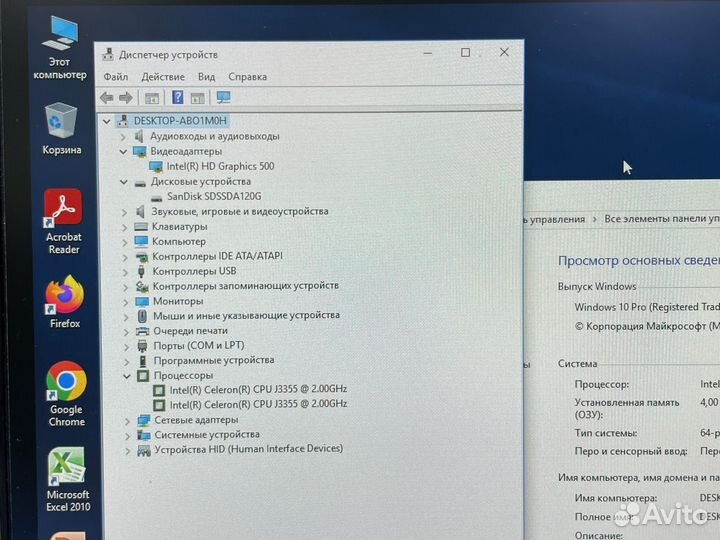Image resolution: width=720 pixels, height=540 pixels.
Task: Expand Аудиовходы и аудиовыходы category
Action: pyautogui.click(x=123, y=136)
